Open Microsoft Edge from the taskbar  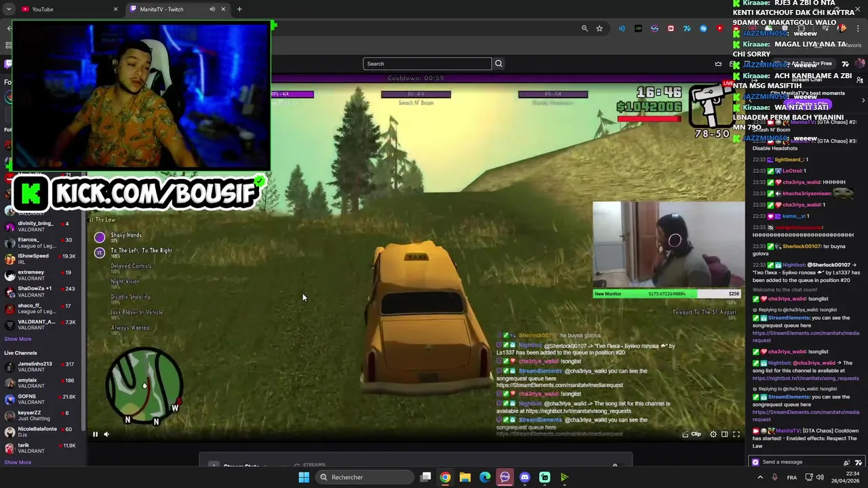click(485, 477)
